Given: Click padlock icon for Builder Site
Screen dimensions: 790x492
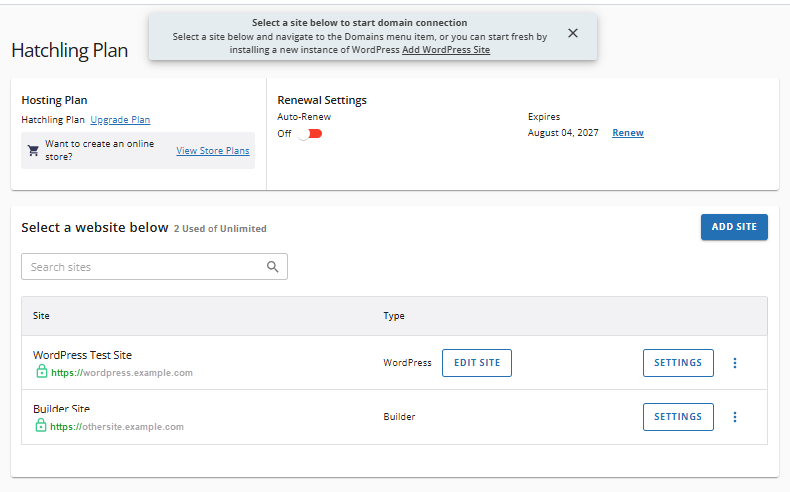Looking at the screenshot, I should point(41,425).
